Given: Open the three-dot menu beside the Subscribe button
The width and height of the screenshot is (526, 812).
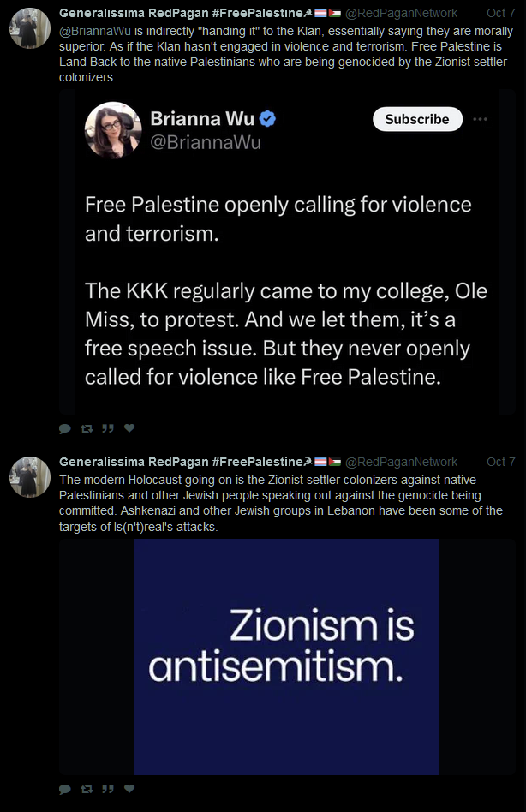Looking at the screenshot, I should tap(481, 119).
